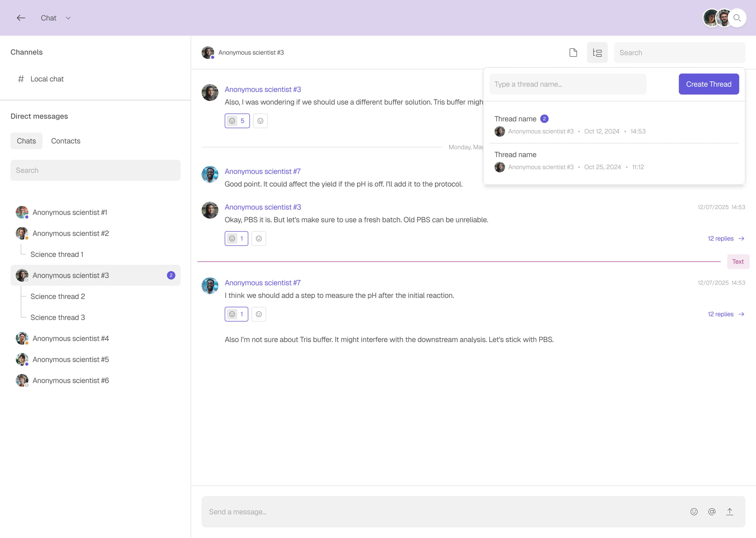Add reaction next to the 5 reaction

pyautogui.click(x=260, y=121)
